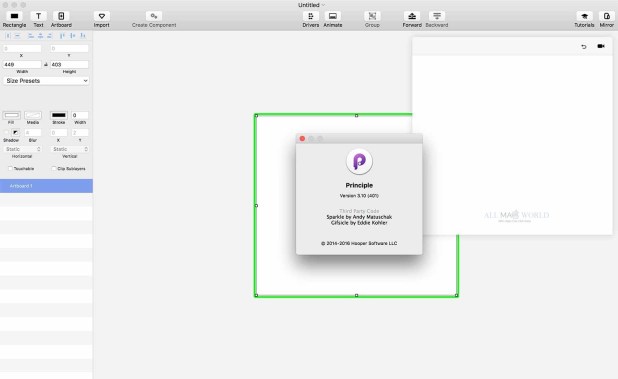Open the Horizontal Static dropdown
Viewport: 618px width, 379px height.
coord(22,149)
